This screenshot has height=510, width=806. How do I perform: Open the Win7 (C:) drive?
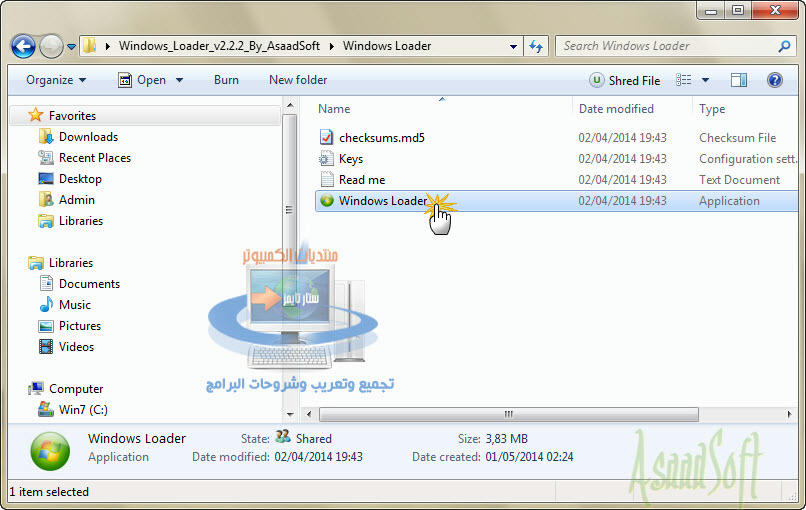tap(83, 410)
